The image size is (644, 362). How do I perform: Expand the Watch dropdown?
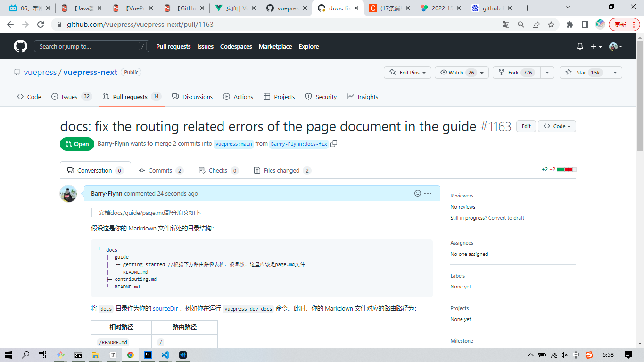pyautogui.click(x=481, y=73)
